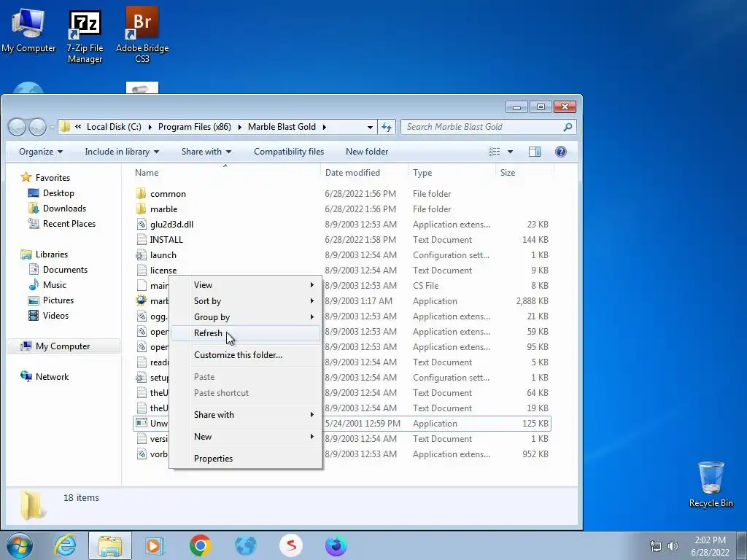Click the search magnifier icon

pyautogui.click(x=568, y=127)
